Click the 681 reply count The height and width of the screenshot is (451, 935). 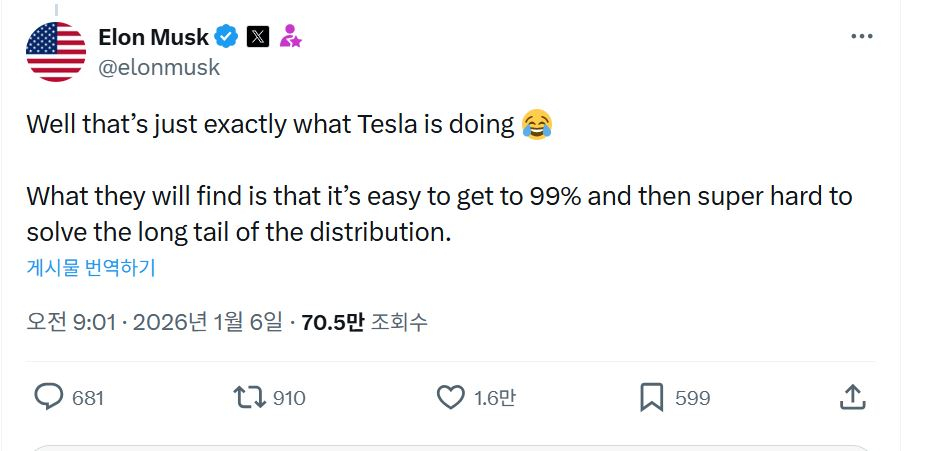(x=88, y=398)
